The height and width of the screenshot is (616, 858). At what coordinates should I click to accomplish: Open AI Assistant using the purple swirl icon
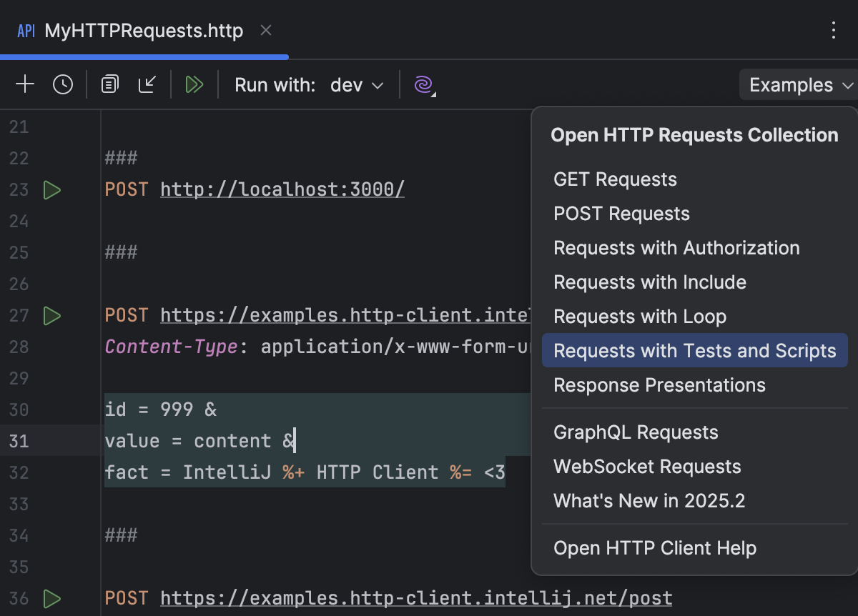pos(423,84)
